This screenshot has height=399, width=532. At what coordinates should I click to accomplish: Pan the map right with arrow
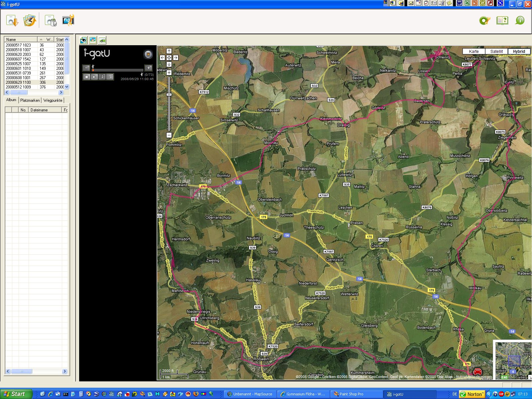(176, 58)
